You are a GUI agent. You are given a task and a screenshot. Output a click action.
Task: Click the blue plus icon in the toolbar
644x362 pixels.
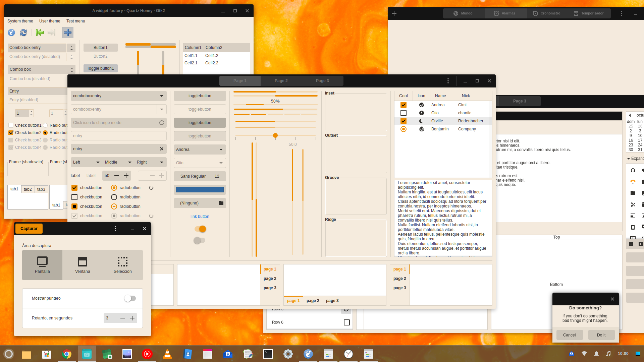pyautogui.click(x=68, y=33)
